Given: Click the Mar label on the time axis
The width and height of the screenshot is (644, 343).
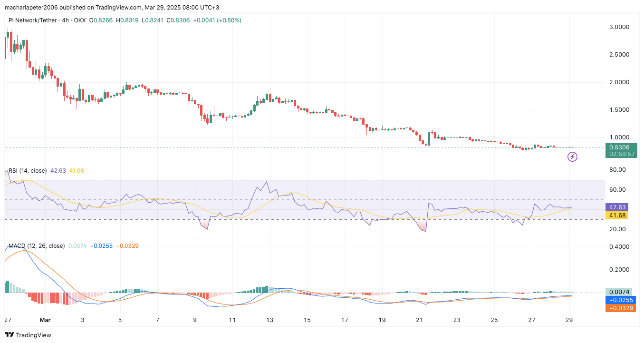Looking at the screenshot, I should pyautogui.click(x=45, y=320).
